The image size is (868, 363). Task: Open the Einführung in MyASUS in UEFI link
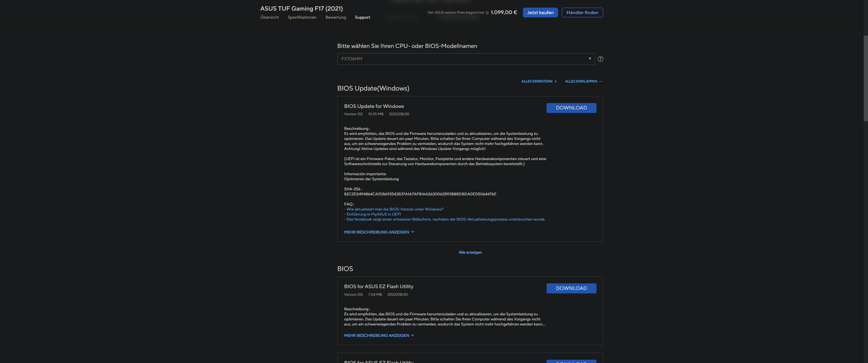pos(373,214)
